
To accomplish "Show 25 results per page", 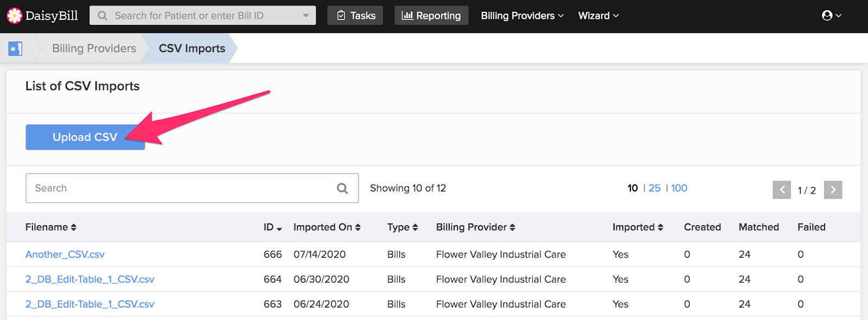I will [x=655, y=188].
